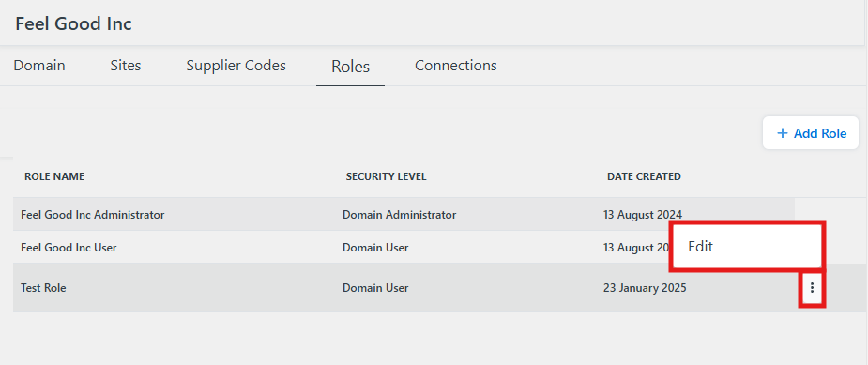The height and width of the screenshot is (365, 868).
Task: Click the SECURITY LEVEL column header
Action: [386, 176]
